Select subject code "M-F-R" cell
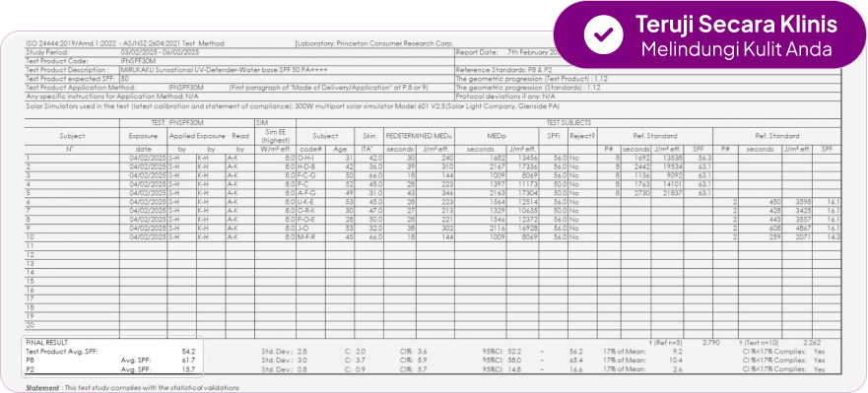Image resolution: width=868 pixels, height=393 pixels. [x=306, y=238]
